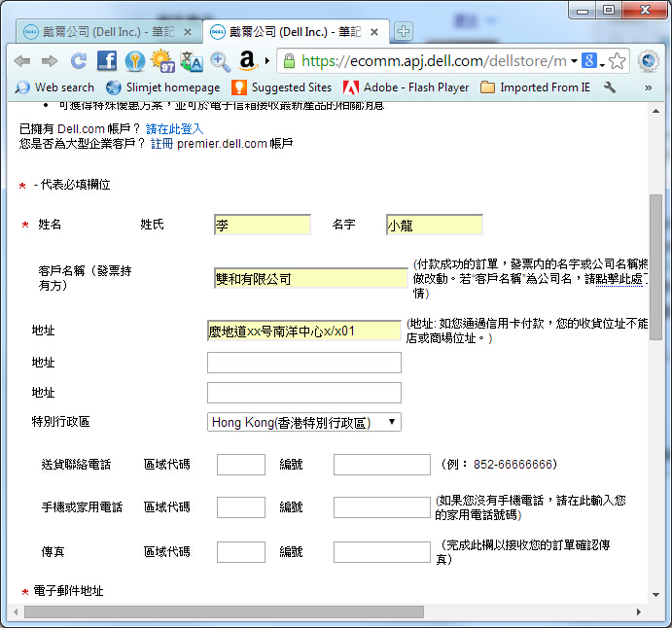Viewport: 672px width, 628px height.
Task: Click the address bar URL text
Action: pos(434,61)
